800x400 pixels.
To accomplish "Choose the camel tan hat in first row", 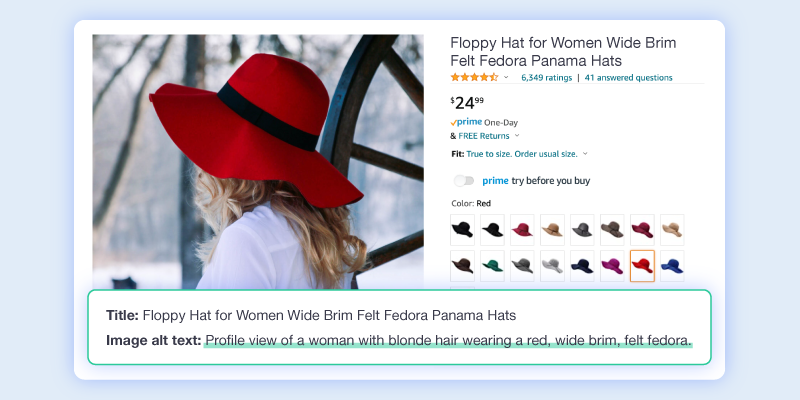I will [553, 230].
